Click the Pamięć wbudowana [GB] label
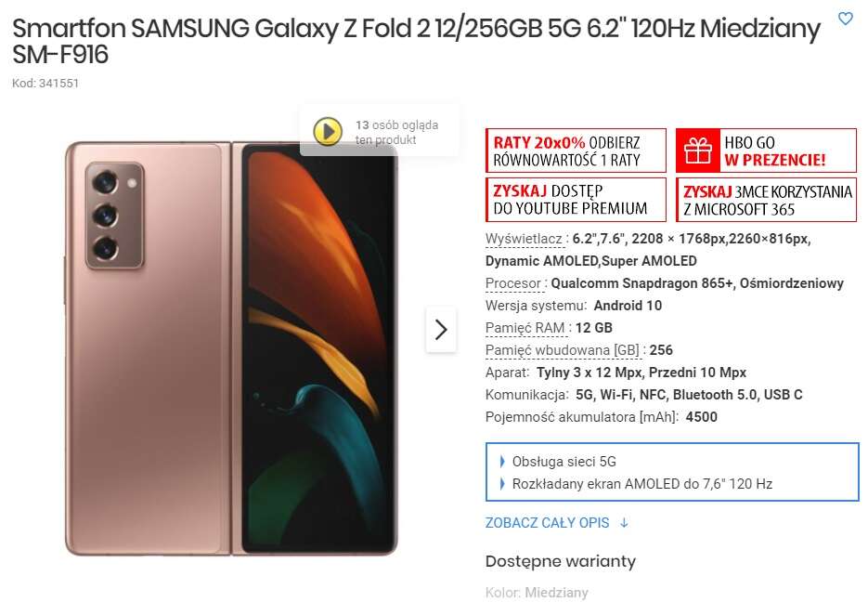The image size is (868, 602). (562, 350)
